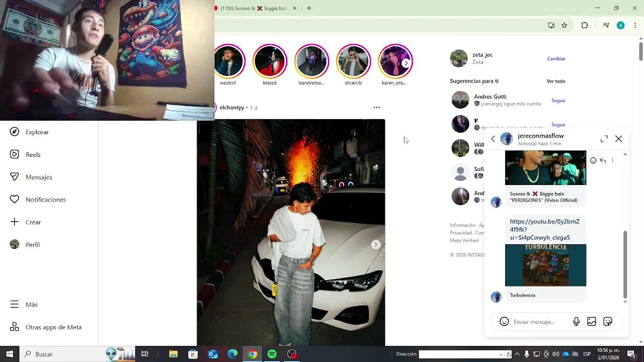
Task: Open the sticker/GIF picker icon
Action: (x=608, y=322)
